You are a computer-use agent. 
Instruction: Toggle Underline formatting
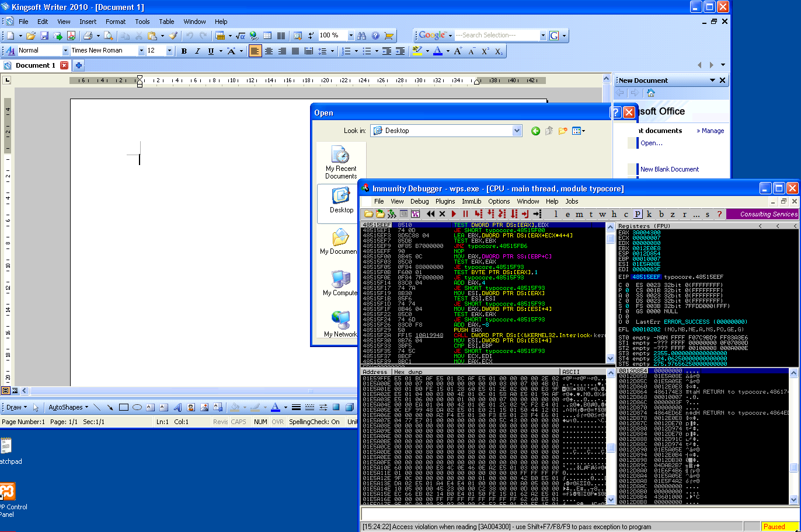(211, 51)
